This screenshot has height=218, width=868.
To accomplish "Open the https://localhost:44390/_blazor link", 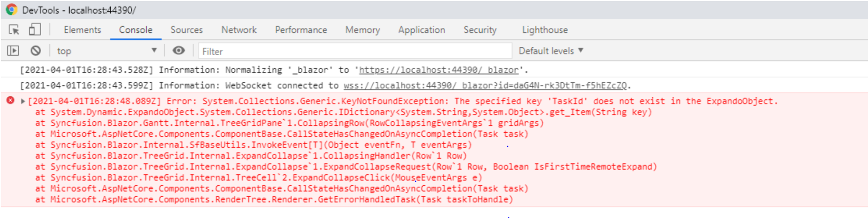I will click(438, 70).
